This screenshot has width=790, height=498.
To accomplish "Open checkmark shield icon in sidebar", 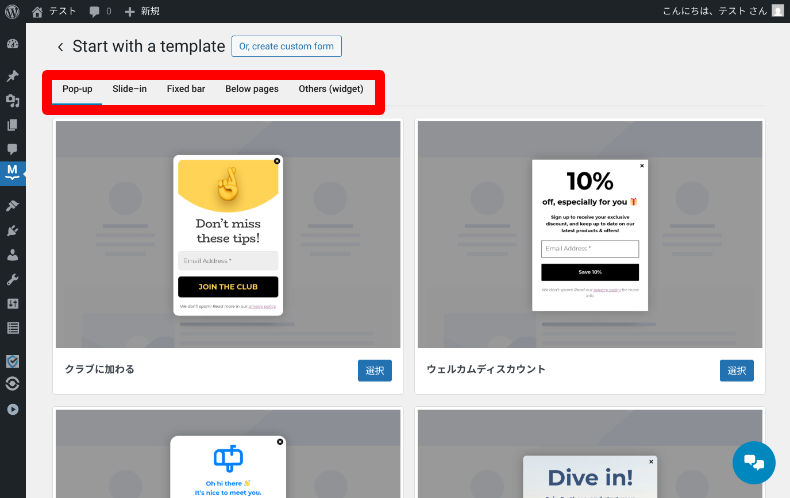I will point(13,361).
